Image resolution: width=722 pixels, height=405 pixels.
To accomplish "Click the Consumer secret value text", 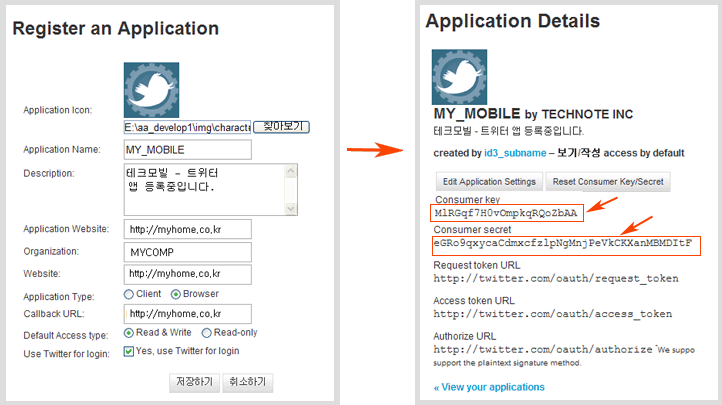I will coord(565,243).
